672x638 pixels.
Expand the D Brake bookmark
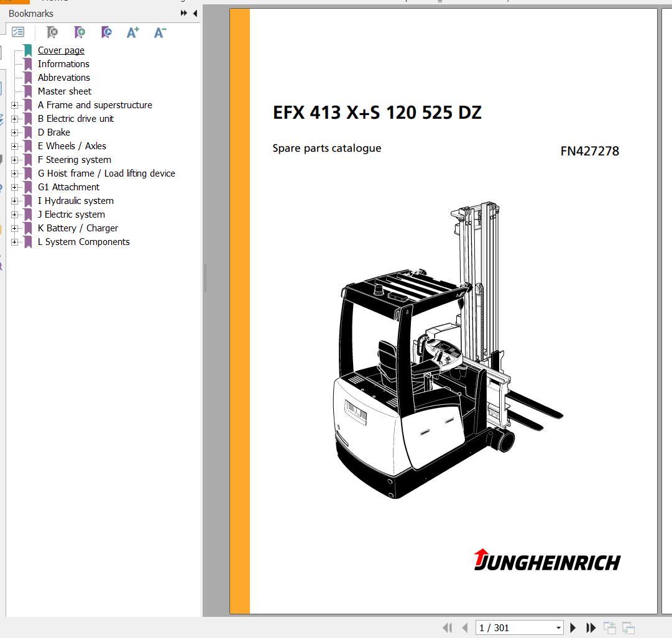pos(14,132)
